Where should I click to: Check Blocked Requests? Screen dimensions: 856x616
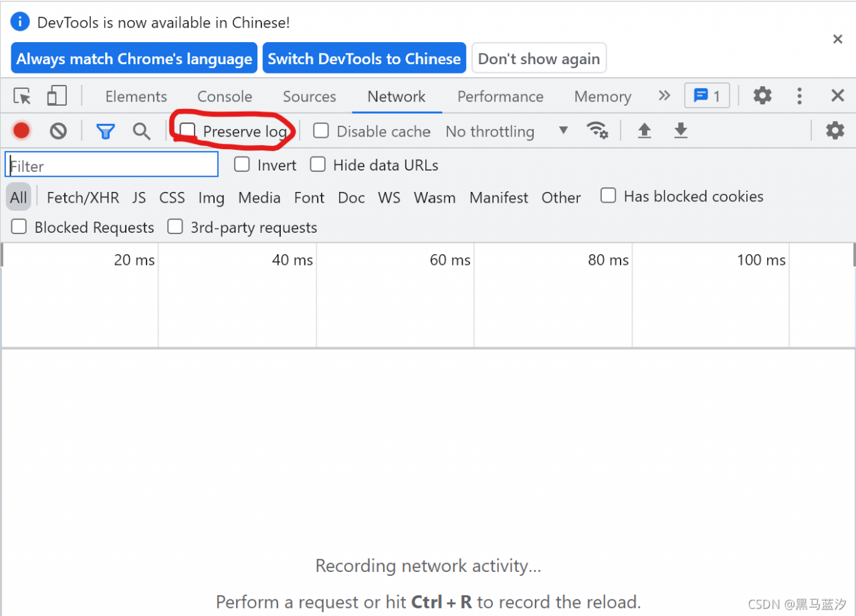pos(19,227)
